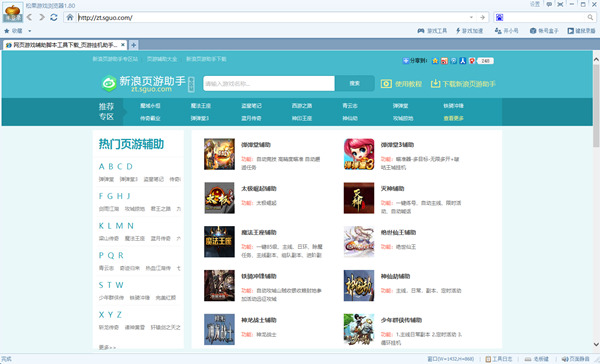
Task: Select letter K in 热门页游辅助 index
Action: pos(101,226)
